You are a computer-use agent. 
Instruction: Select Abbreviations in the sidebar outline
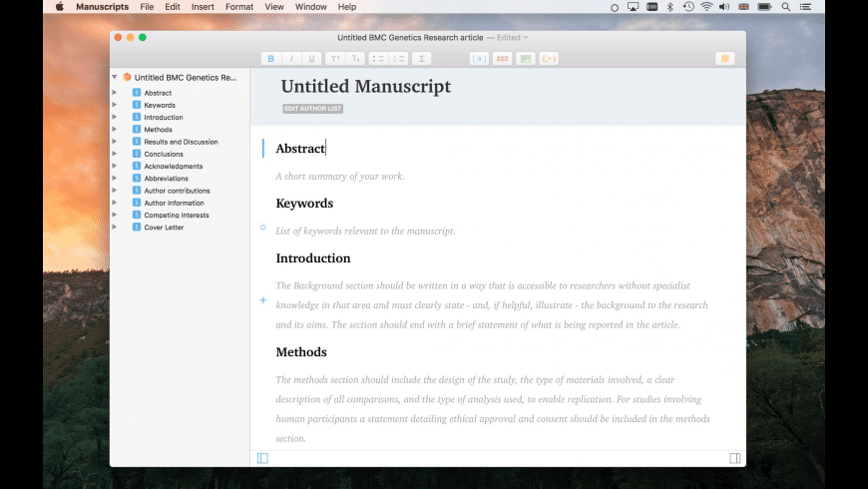[166, 179]
